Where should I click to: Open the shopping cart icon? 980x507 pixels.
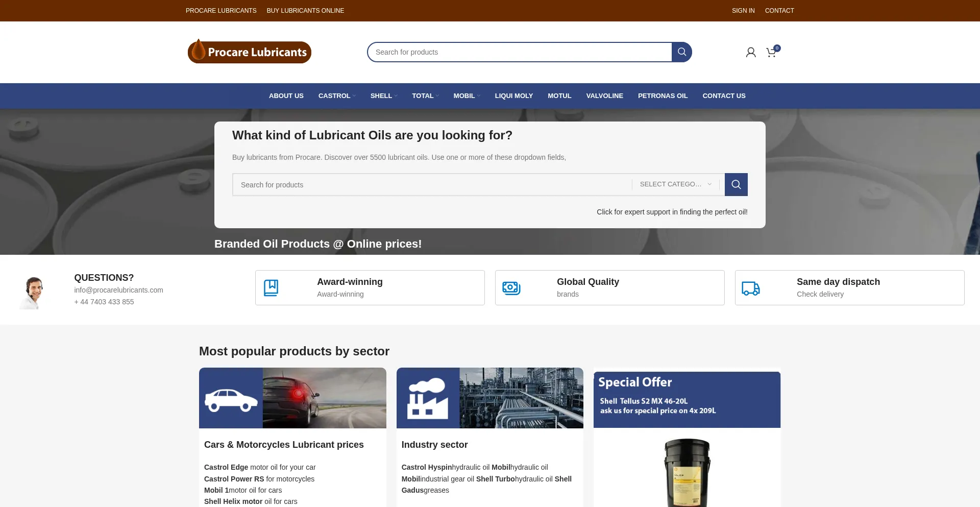(x=773, y=52)
